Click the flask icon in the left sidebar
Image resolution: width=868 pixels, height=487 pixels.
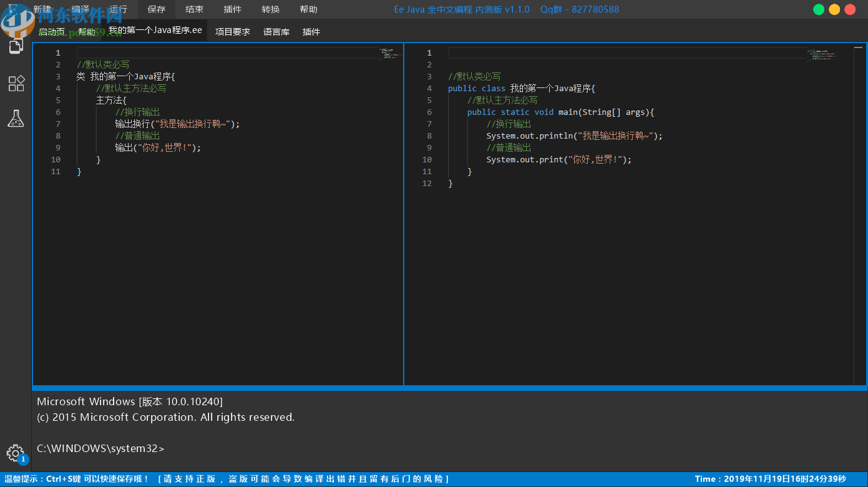[x=16, y=119]
